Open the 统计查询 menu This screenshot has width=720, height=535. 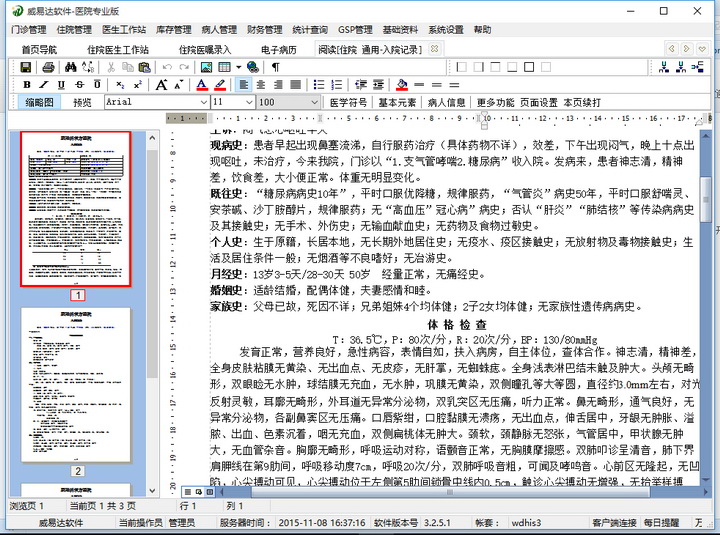point(310,30)
